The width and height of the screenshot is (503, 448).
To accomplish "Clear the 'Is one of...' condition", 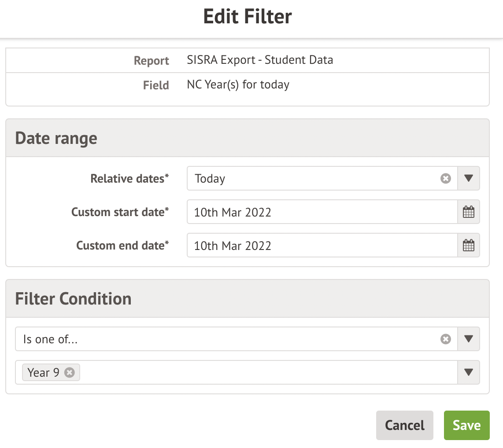I will (x=446, y=339).
